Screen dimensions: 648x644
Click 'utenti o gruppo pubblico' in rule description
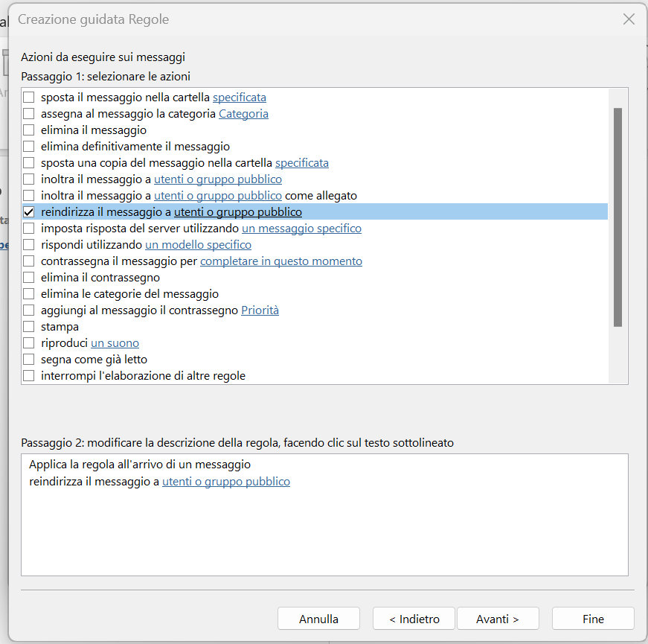226,482
